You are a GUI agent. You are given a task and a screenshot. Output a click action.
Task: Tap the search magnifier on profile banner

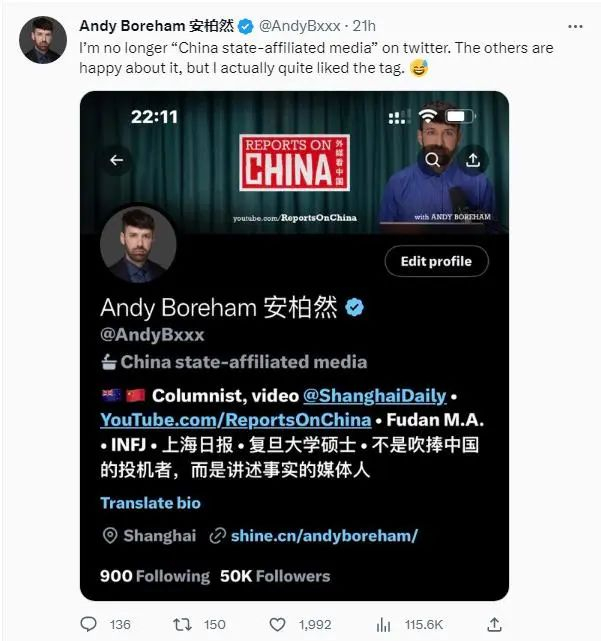tap(432, 160)
